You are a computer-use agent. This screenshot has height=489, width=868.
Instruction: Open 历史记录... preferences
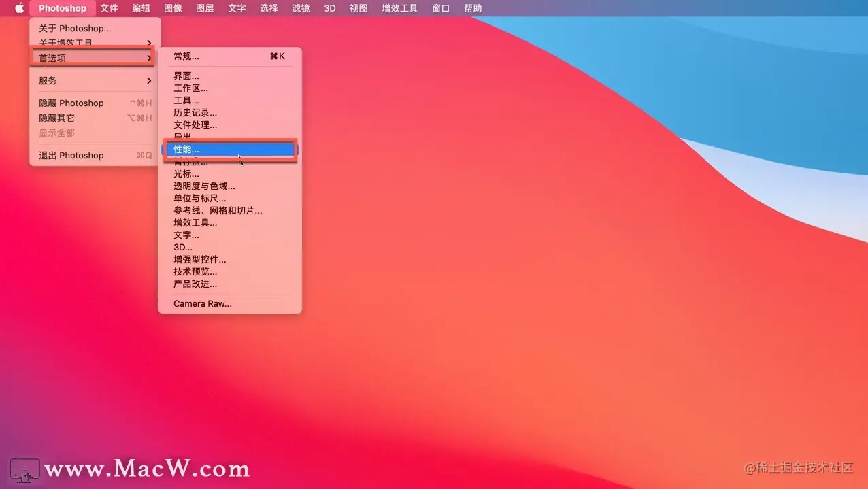[x=230, y=112]
